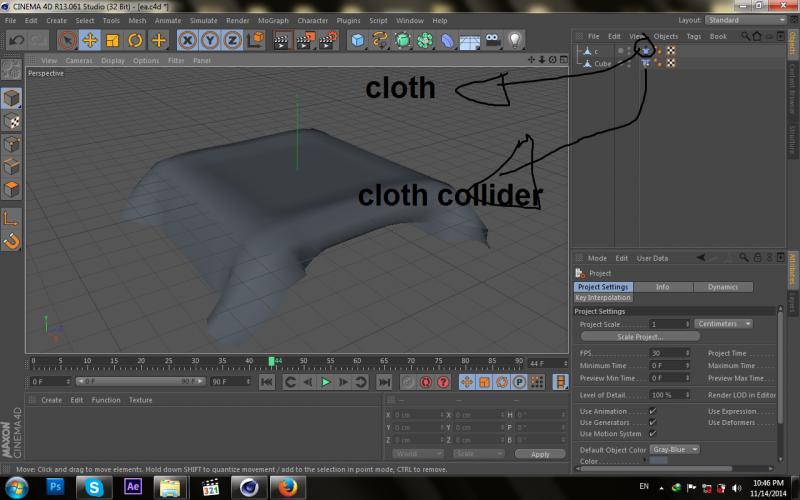800x500 pixels.
Task: Toggle Use Motion System checkbox
Action: 652,433
